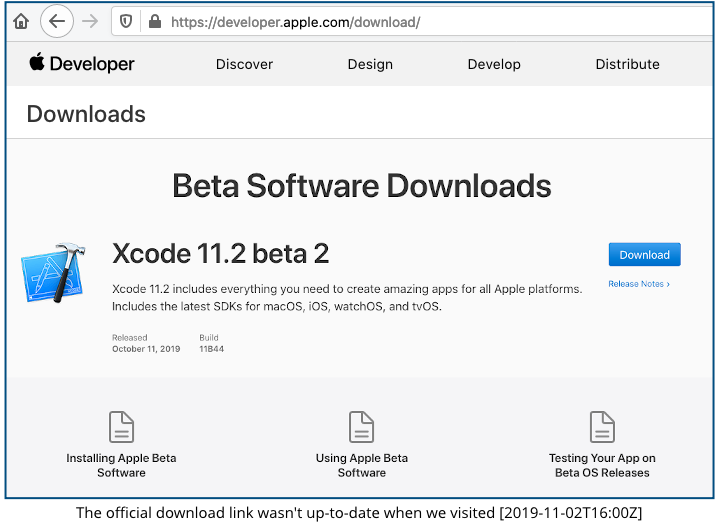This screenshot has width=720, height=524.
Task: Click the developer.apple.com address bar
Action: 413,22
